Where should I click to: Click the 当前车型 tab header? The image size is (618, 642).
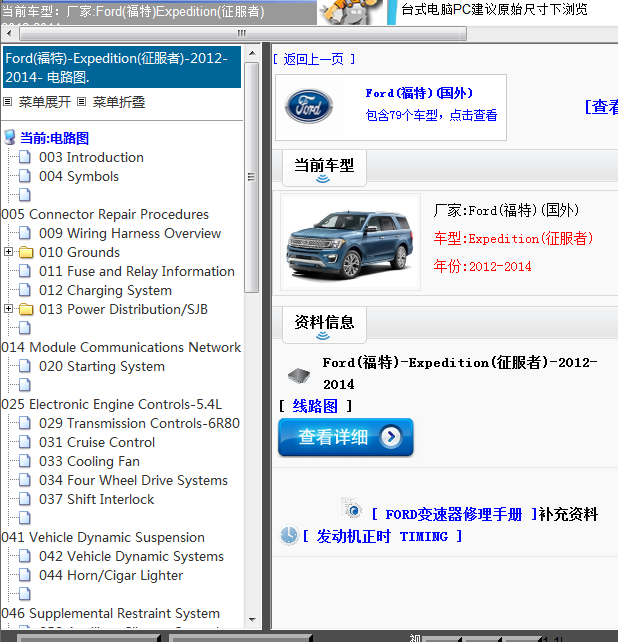pyautogui.click(x=324, y=168)
